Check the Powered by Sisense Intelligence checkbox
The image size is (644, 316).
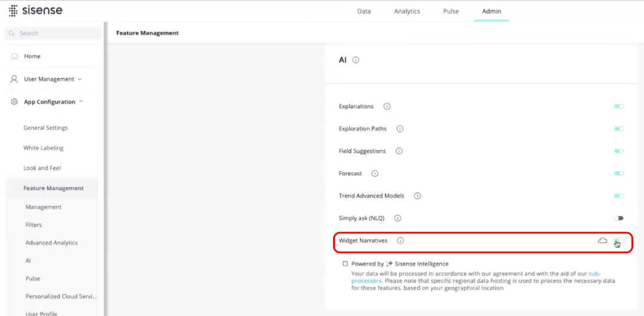pyautogui.click(x=346, y=264)
